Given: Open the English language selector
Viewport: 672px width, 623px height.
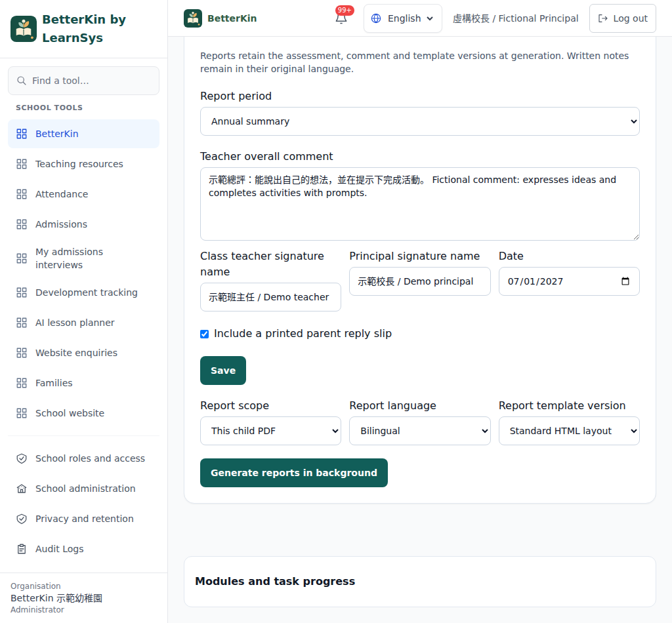Looking at the screenshot, I should (x=402, y=18).
